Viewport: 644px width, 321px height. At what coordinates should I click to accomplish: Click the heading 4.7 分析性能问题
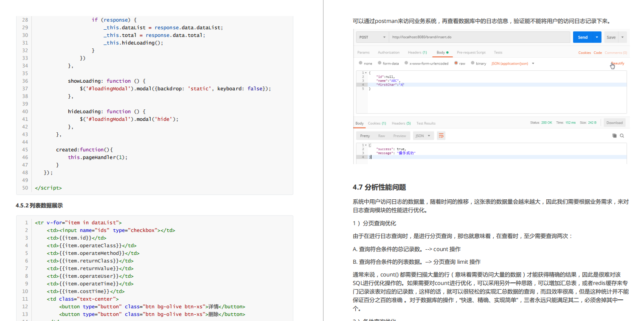(x=379, y=187)
